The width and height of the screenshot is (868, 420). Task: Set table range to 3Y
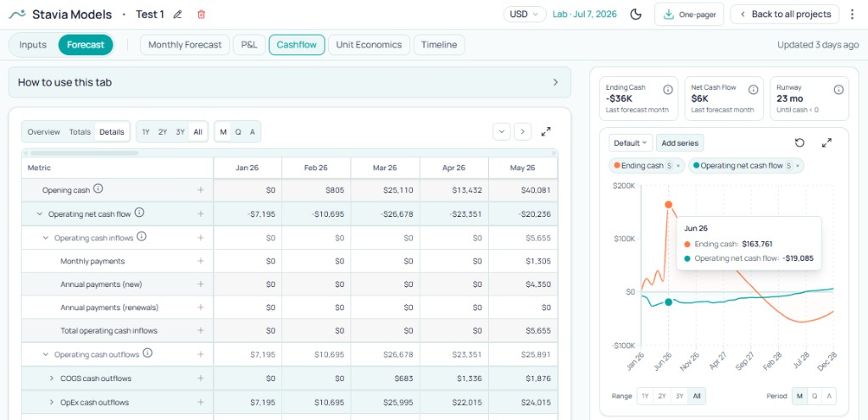180,132
